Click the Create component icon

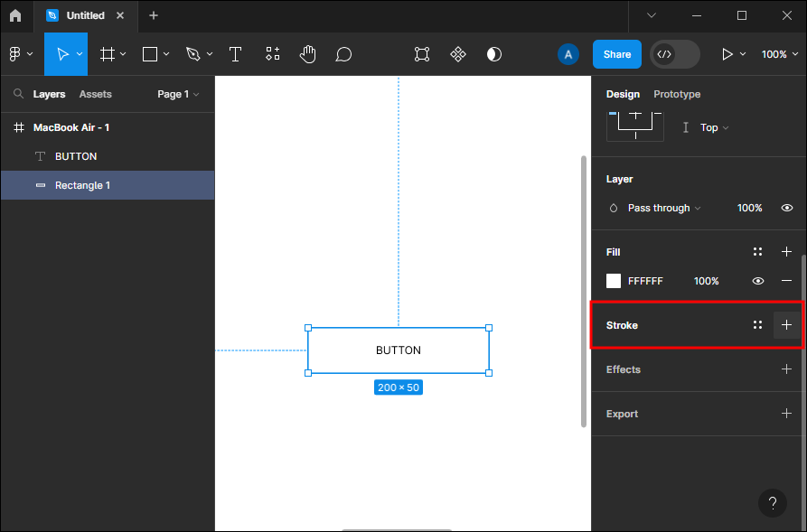point(458,54)
